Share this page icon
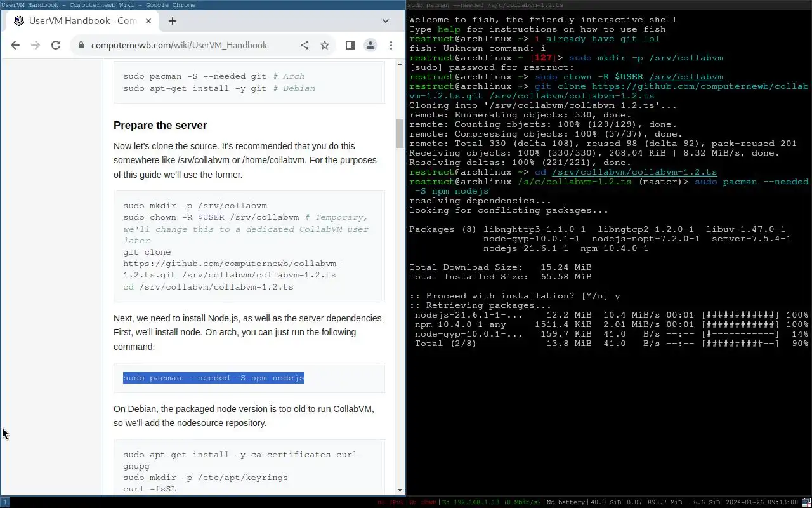The height and width of the screenshot is (508, 812). tap(304, 45)
